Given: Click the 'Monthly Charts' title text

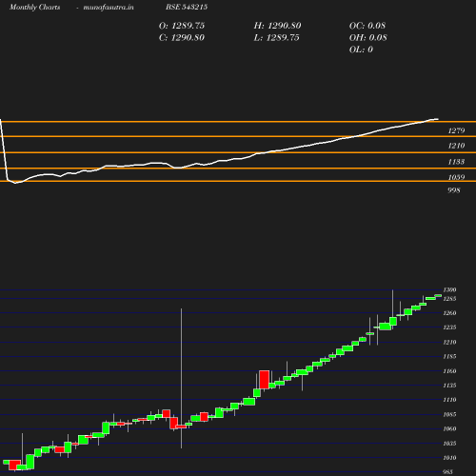Looking at the screenshot, I should [x=34, y=8].
